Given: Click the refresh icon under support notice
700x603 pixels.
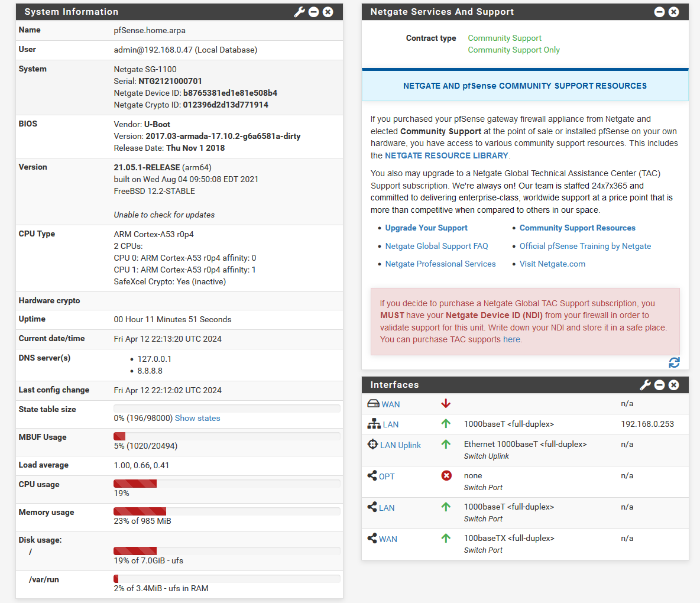Looking at the screenshot, I should [x=674, y=362].
